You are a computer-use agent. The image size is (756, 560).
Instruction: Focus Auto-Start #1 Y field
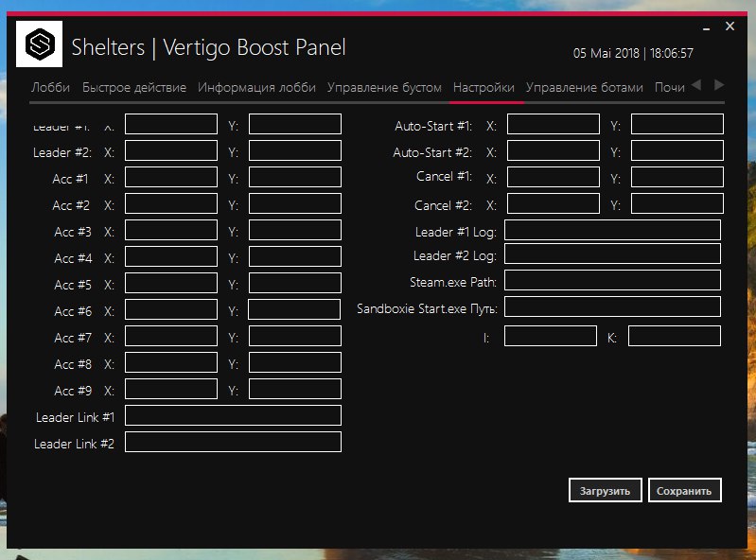pos(677,124)
